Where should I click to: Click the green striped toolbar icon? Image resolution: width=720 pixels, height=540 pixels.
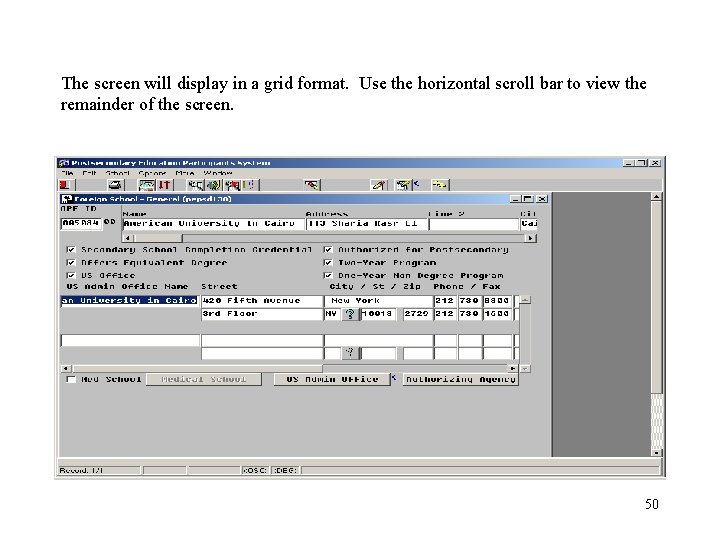coord(214,185)
